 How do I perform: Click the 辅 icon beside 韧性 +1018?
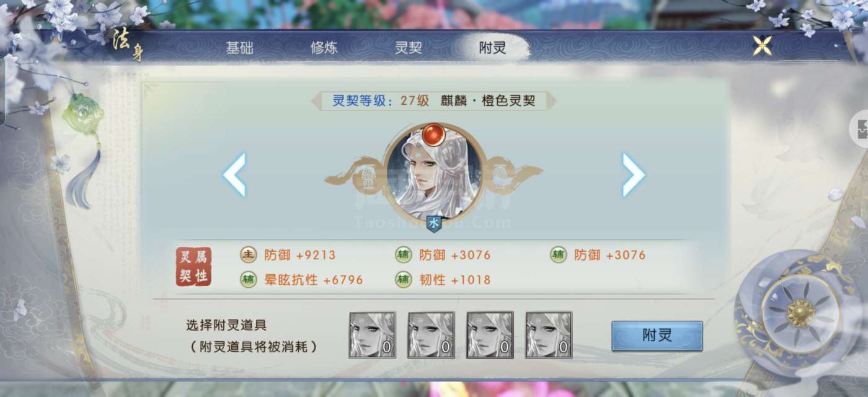(x=404, y=280)
